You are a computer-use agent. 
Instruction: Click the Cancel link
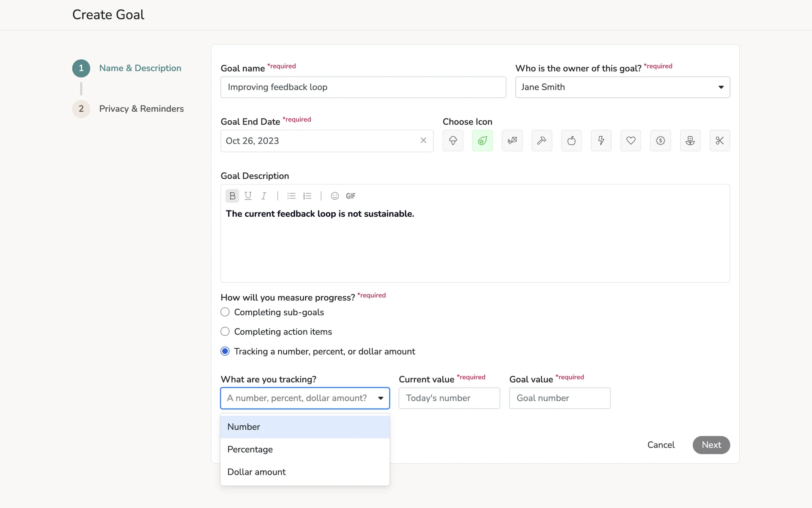point(661,445)
